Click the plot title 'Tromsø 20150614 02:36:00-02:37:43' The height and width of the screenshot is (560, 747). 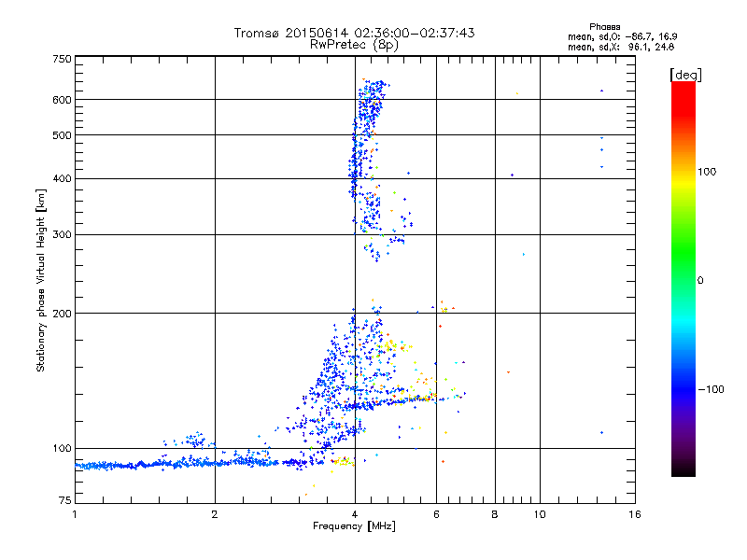354,33
